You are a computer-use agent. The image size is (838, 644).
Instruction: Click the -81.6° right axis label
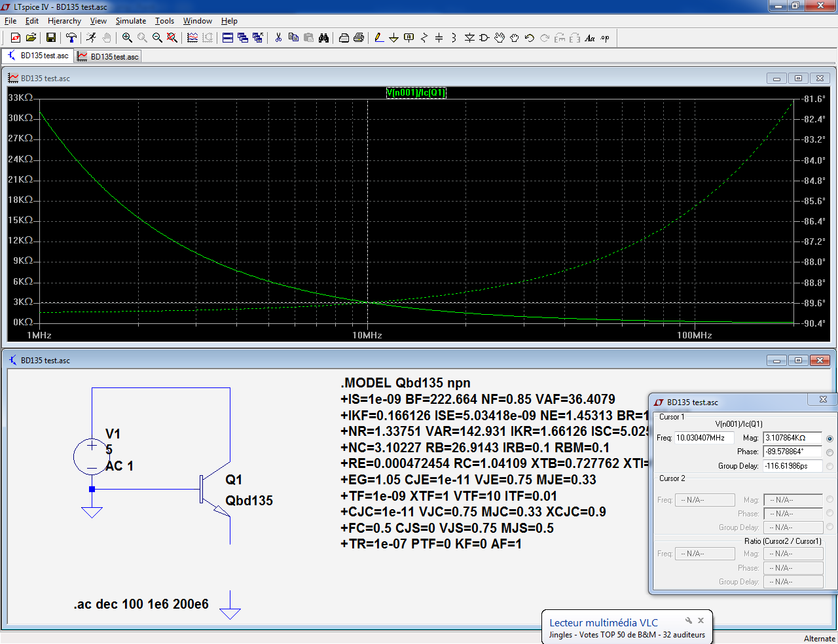pyautogui.click(x=814, y=99)
